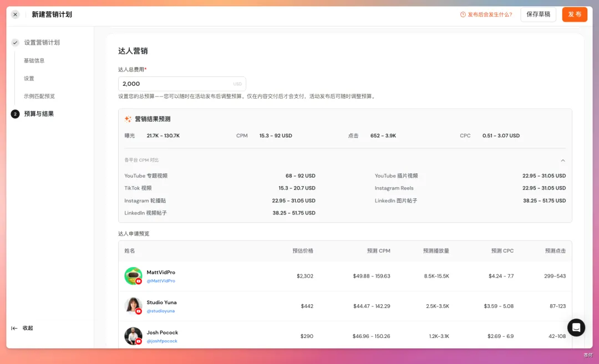
Task: Click the $290 price cell
Action: point(307,336)
